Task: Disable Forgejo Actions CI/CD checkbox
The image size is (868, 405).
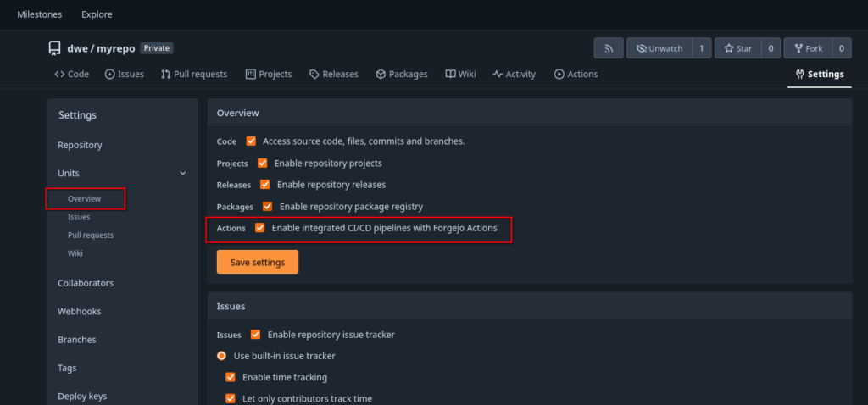Action: tap(260, 228)
